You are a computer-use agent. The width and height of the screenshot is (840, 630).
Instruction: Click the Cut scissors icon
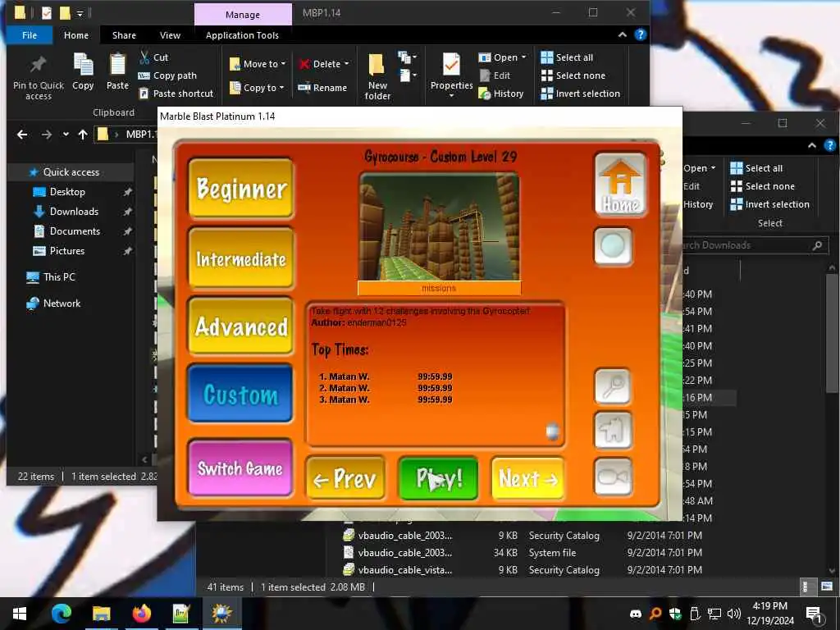pos(144,57)
